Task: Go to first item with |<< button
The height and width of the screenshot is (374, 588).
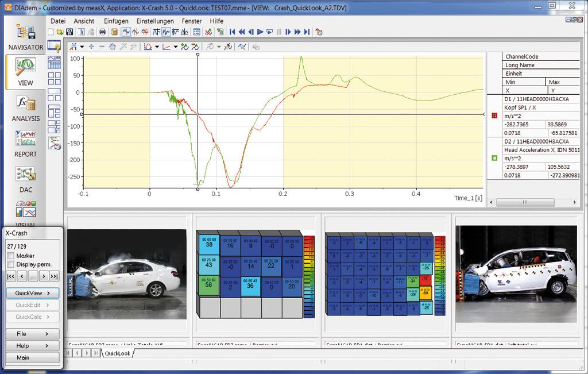Action: (x=11, y=276)
